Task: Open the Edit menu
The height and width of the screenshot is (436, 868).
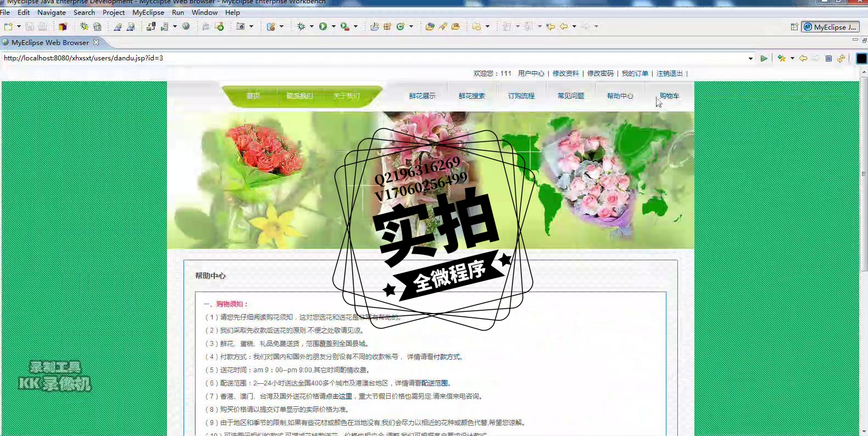Action: [x=24, y=12]
